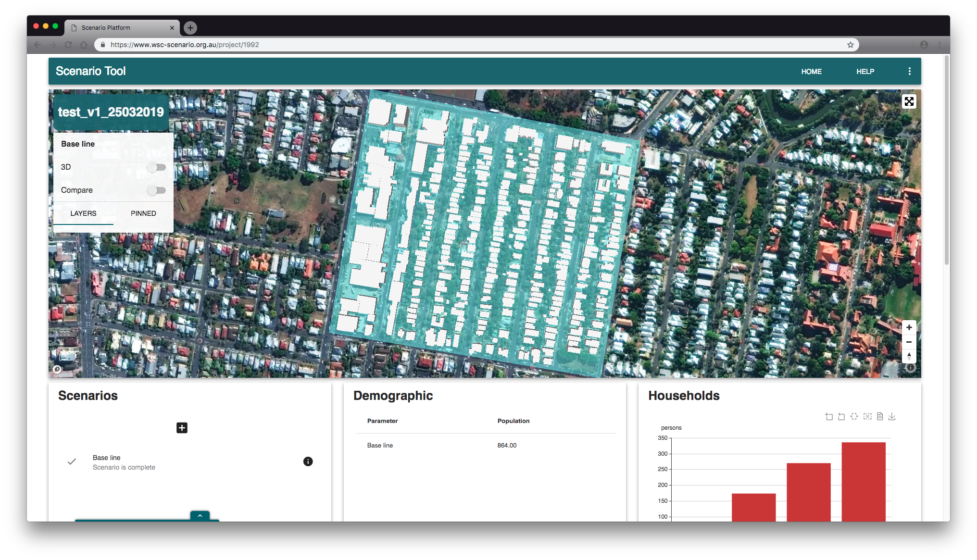The height and width of the screenshot is (560, 977).
Task: Focus the browser address bar
Action: click(x=476, y=45)
